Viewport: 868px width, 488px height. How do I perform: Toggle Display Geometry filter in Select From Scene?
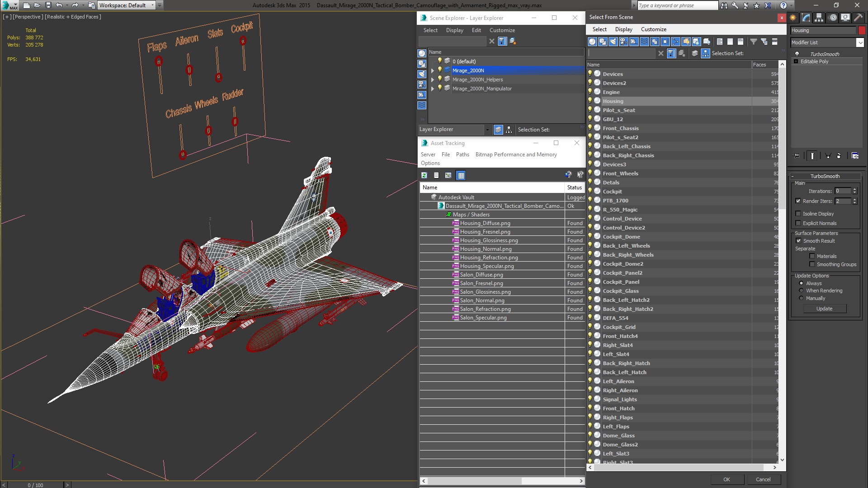(592, 42)
